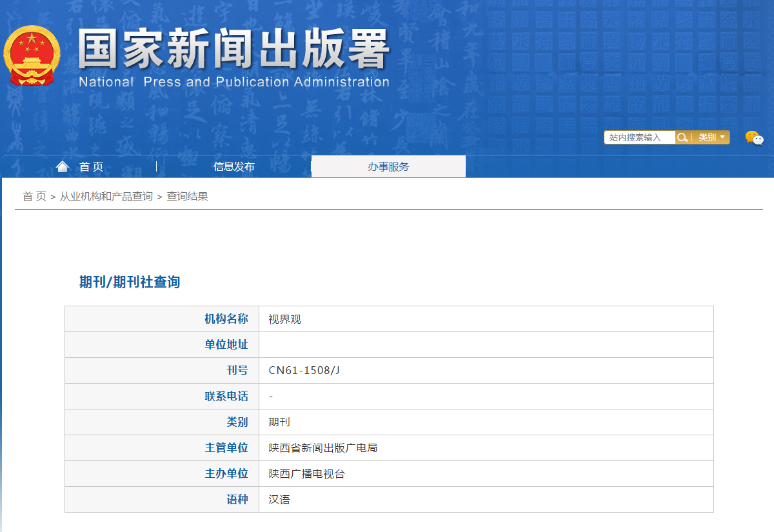This screenshot has height=532, width=774.
Task: Open the WeChat chat bubble icon
Action: 754,137
